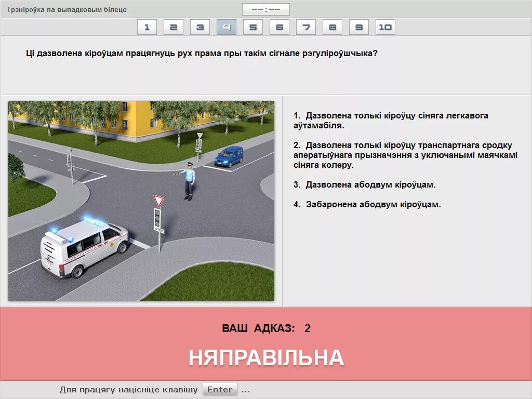Viewport: 532px width, 399px height.
Task: Go to question 6
Action: 279,27
